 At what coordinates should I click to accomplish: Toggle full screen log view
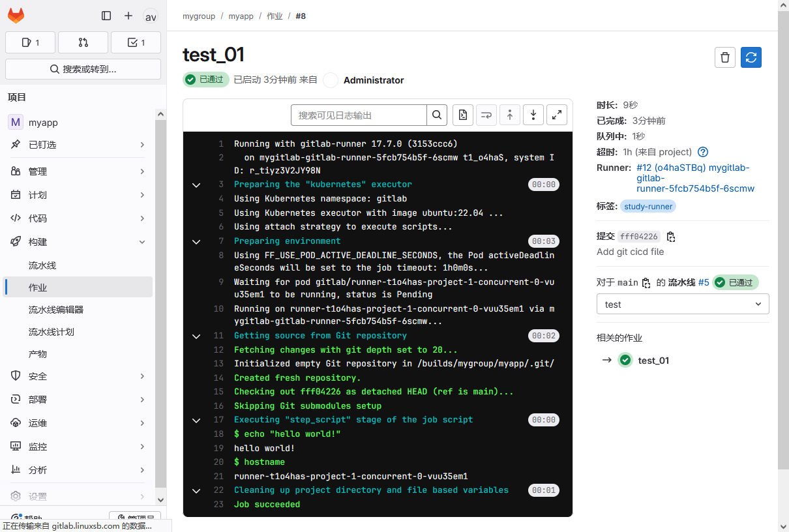pos(557,115)
